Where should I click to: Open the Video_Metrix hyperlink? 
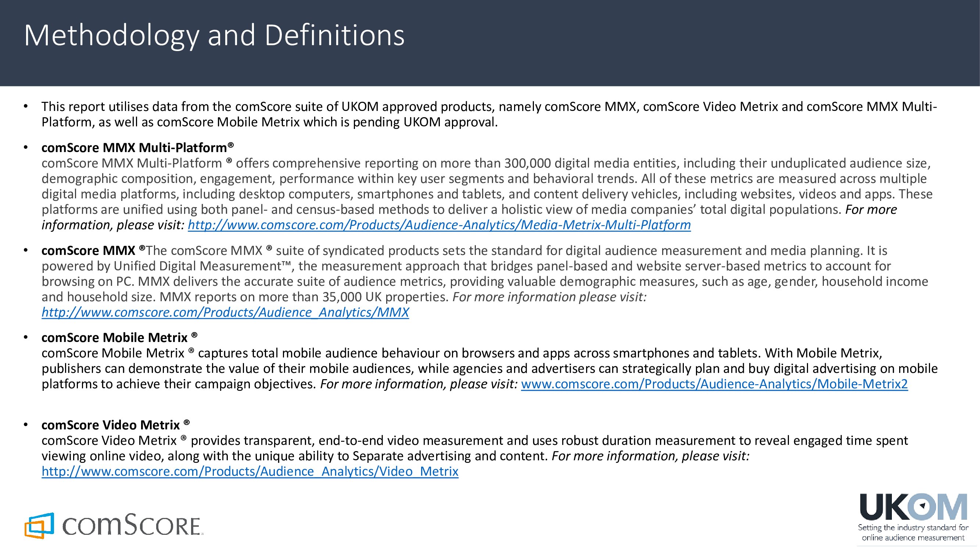coord(250,471)
